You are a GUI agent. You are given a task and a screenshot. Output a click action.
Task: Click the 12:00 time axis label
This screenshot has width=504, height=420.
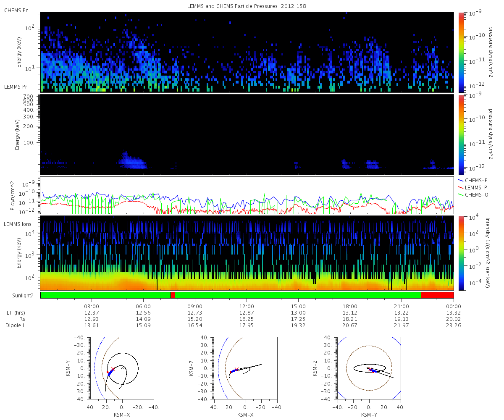[247, 306]
